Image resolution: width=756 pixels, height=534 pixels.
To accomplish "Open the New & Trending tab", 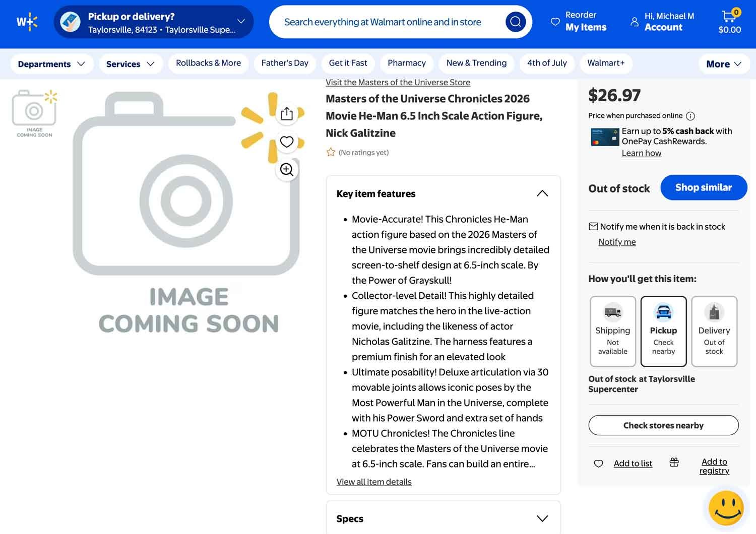I will 476,63.
